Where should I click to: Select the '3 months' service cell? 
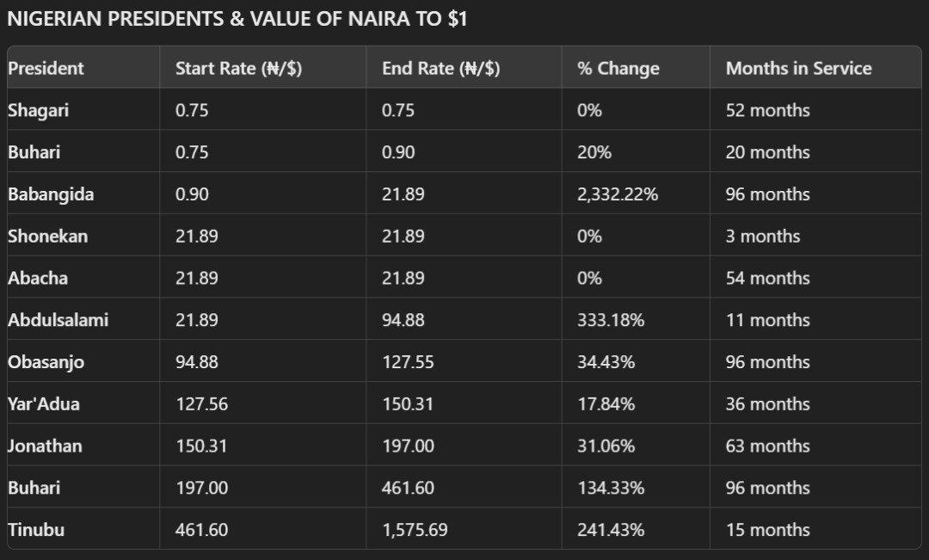click(x=762, y=237)
